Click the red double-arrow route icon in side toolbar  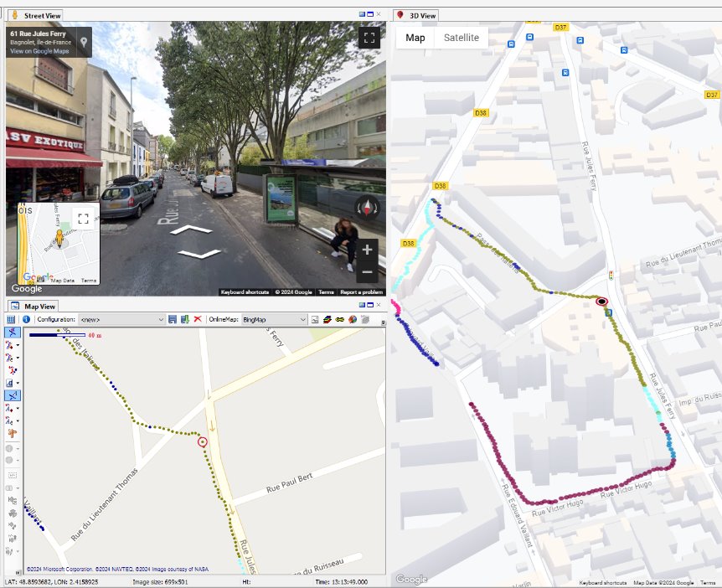[x=12, y=370]
